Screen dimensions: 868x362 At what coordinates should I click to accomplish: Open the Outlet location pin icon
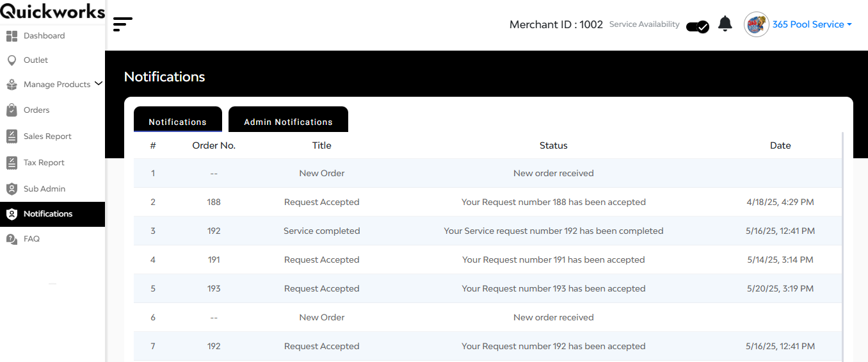12,60
